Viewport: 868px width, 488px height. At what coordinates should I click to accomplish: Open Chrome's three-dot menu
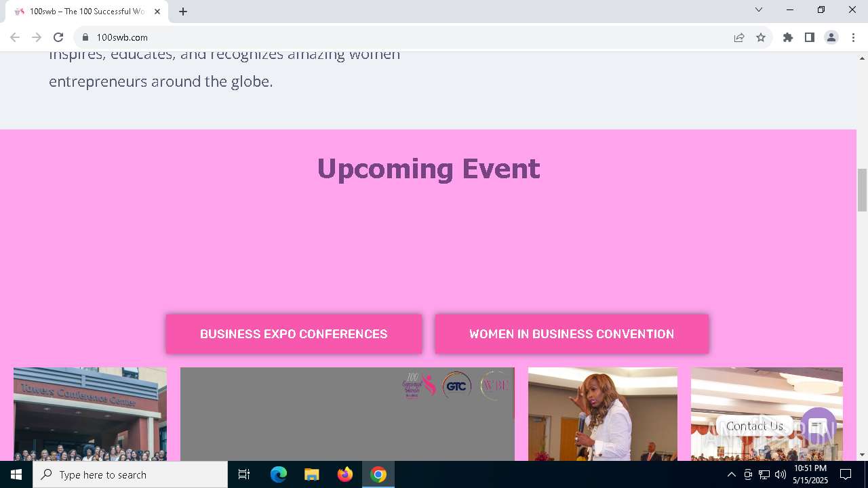853,37
